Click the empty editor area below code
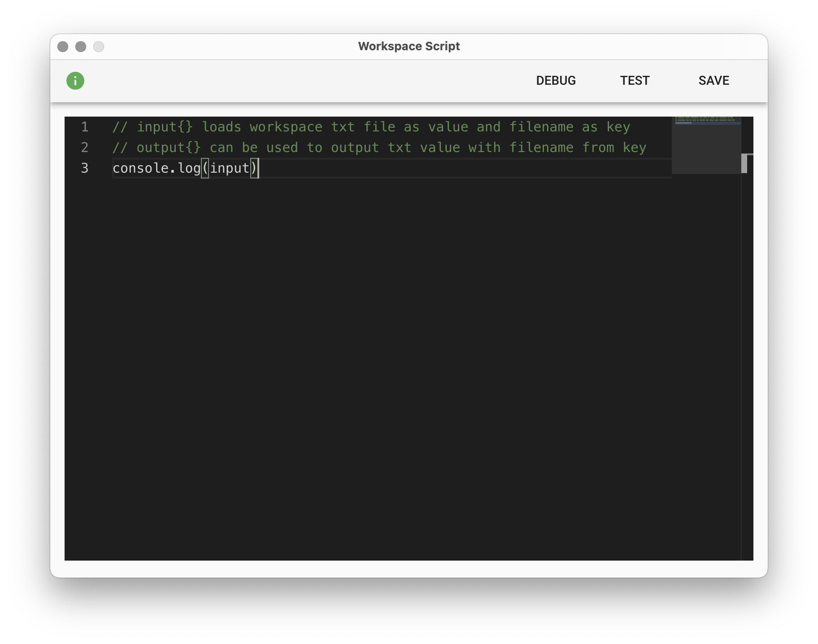This screenshot has width=818, height=644. click(x=368, y=359)
